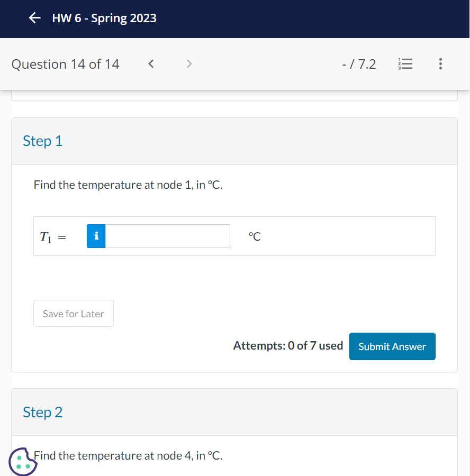Click Attempts: 0 of 7 used text
Viewport: 470px width, 476px height.
288,346
